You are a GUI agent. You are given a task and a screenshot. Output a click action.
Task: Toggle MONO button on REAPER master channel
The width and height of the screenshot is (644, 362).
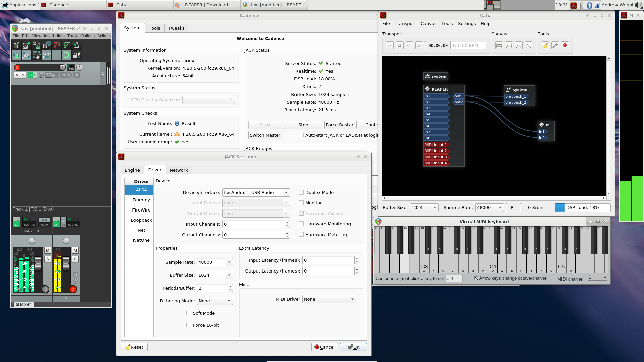pyautogui.click(x=44, y=222)
